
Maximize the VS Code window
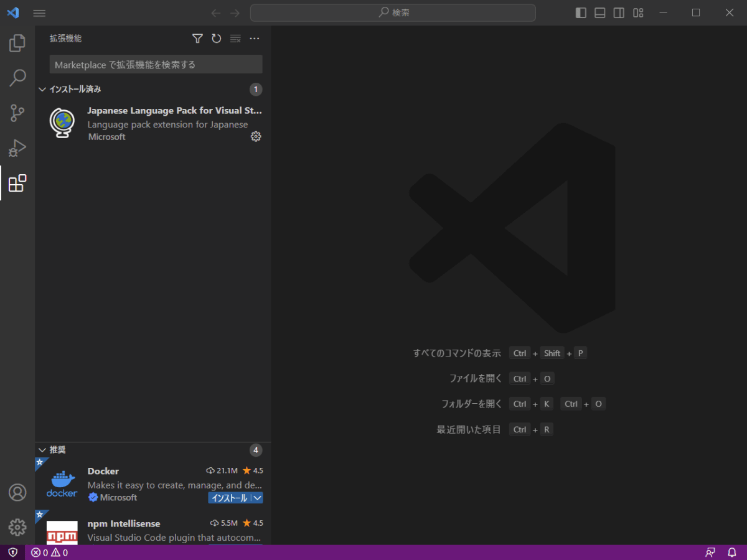pyautogui.click(x=696, y=12)
